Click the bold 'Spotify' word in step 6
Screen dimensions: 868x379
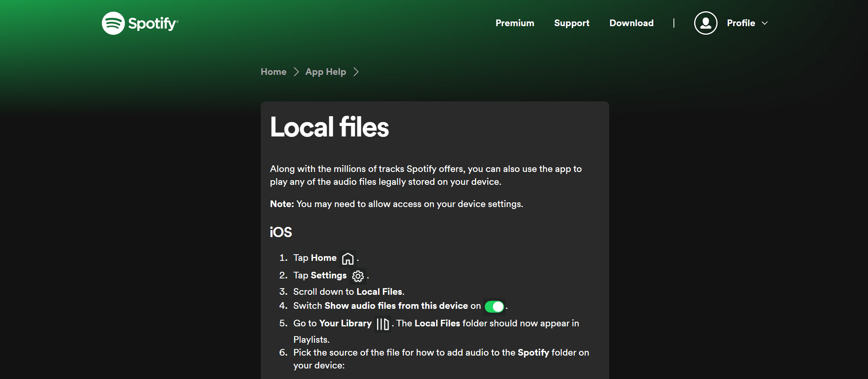pos(533,353)
